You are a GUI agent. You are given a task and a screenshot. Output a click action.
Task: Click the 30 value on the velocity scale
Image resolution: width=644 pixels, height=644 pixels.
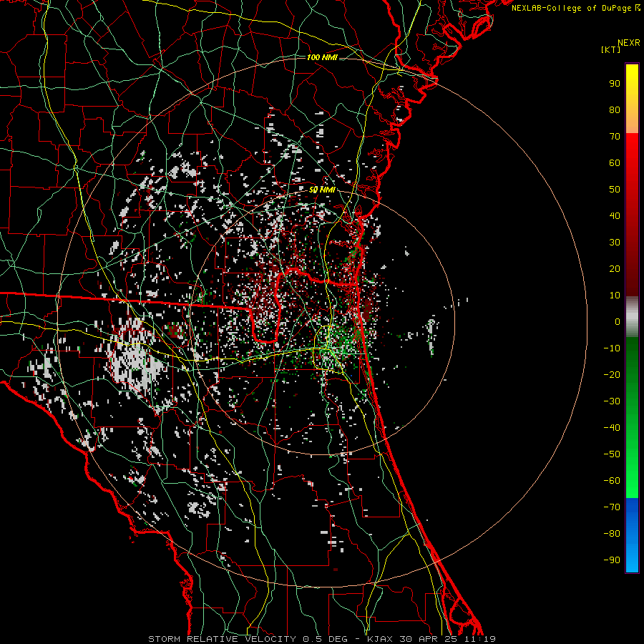[x=615, y=243]
